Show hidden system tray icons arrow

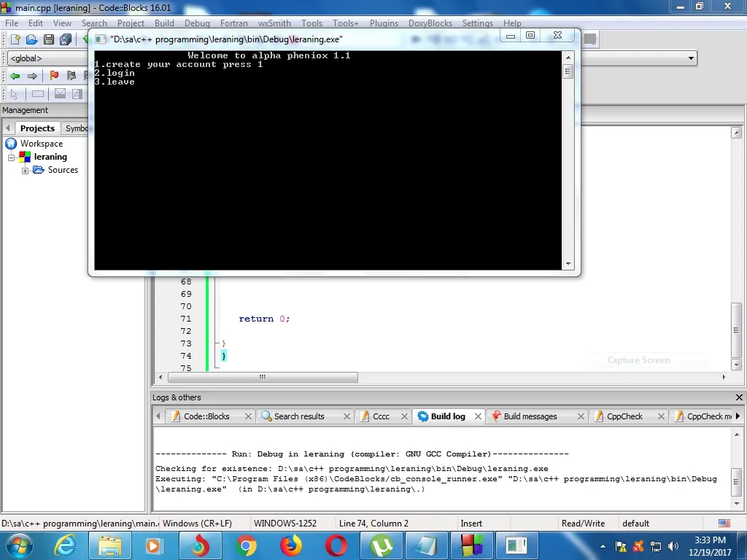pyautogui.click(x=603, y=546)
